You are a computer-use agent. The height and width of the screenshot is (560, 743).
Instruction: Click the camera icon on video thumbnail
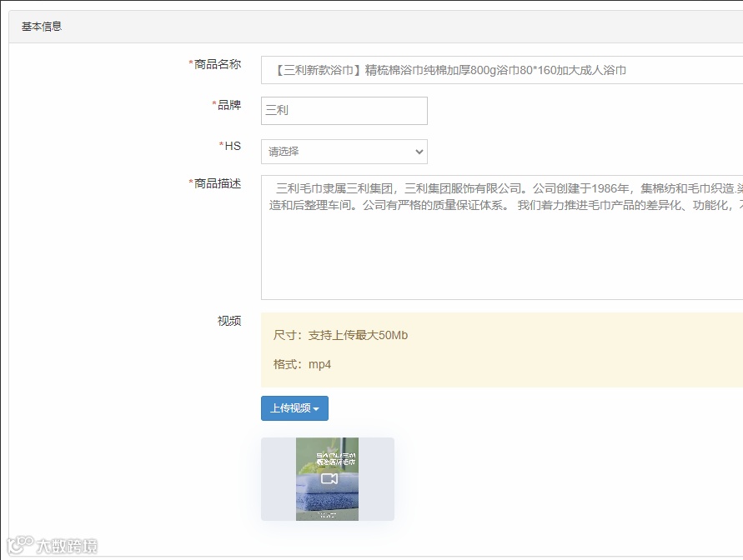click(x=329, y=478)
